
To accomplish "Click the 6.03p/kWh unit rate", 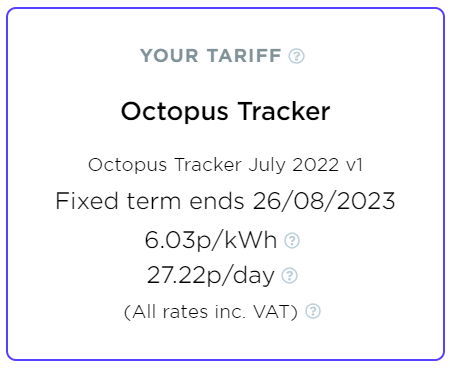I will [211, 240].
